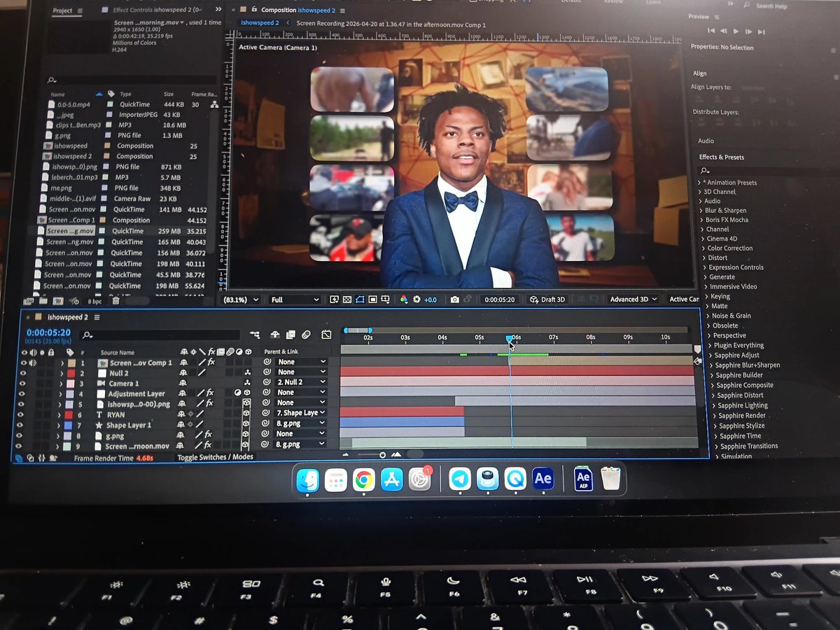
Task: Open Camera 1 parent dropdown showing 2. Null 2
Action: coord(302,382)
